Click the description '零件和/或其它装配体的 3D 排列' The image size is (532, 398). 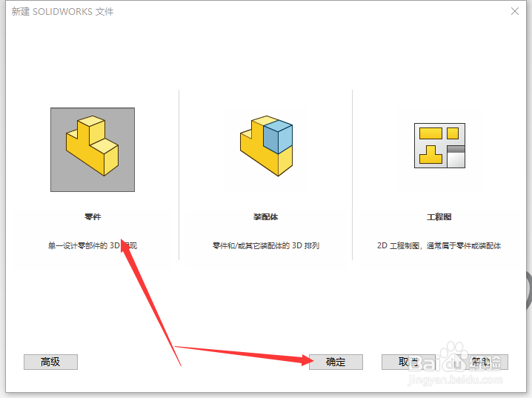(x=266, y=245)
